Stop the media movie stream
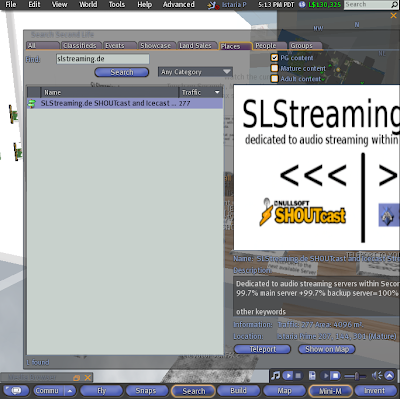Screen dimensions: 400x399 click(x=335, y=376)
